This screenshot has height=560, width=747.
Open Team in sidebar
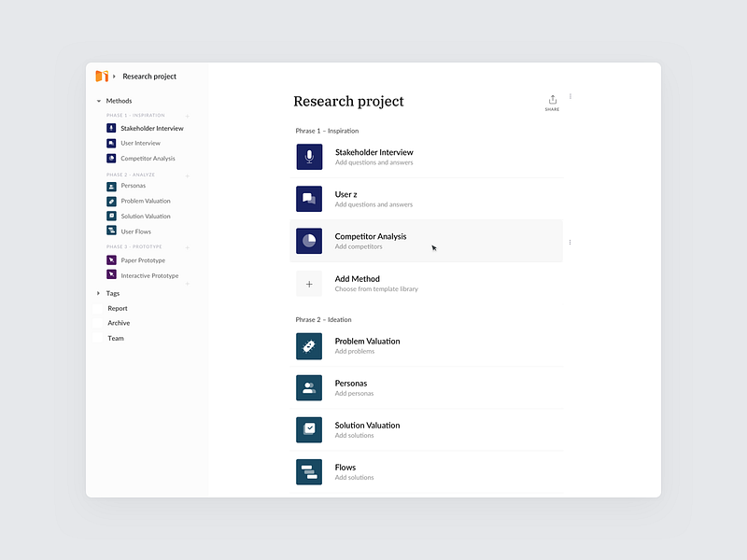click(x=116, y=338)
